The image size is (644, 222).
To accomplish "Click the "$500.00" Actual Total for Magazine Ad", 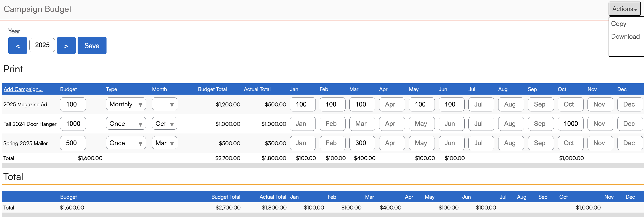I will pyautogui.click(x=276, y=104).
